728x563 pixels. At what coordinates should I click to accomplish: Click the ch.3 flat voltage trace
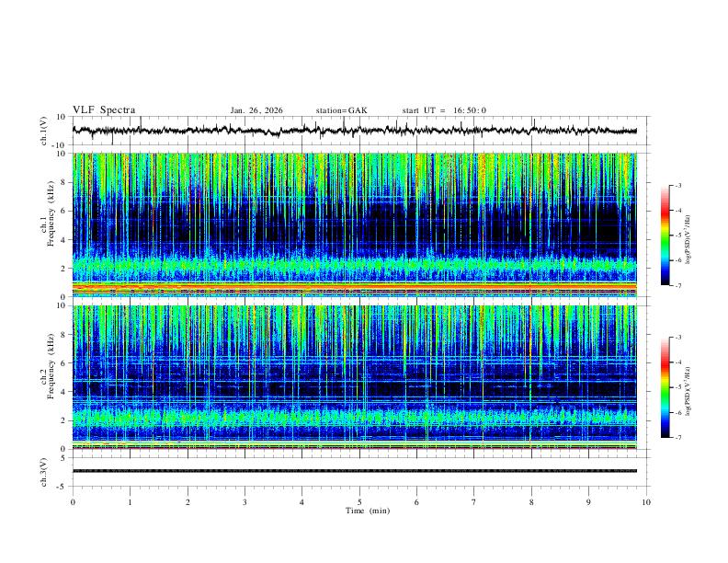click(x=354, y=471)
